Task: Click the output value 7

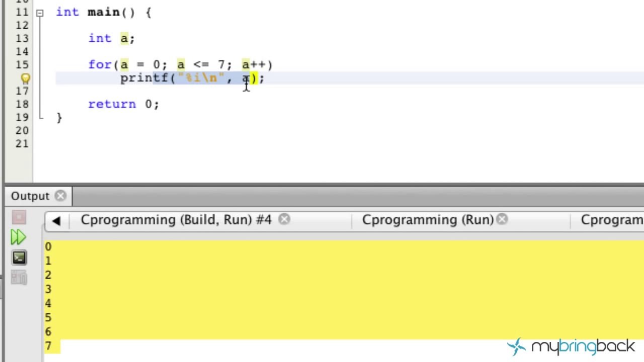Action: click(48, 346)
